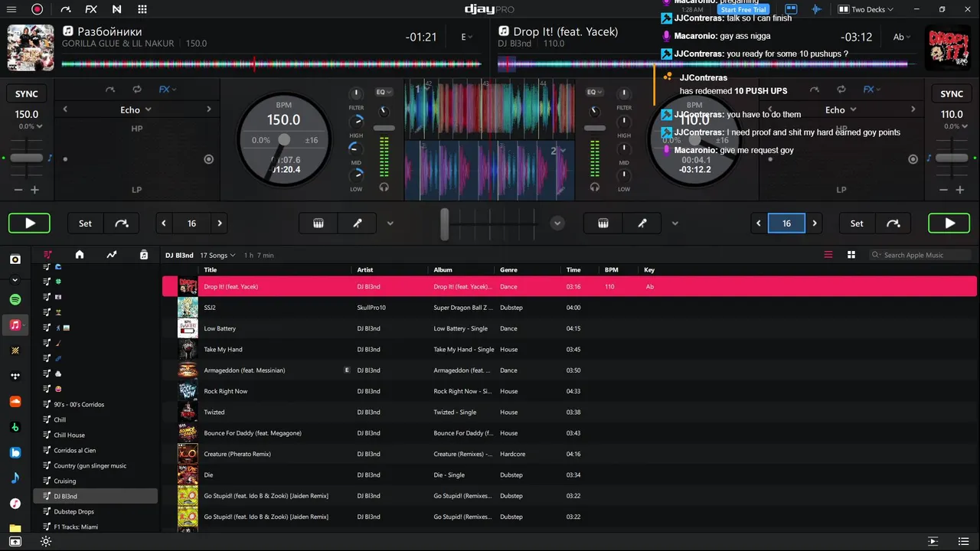
Task: Sort tracks by Genre column header
Action: click(508, 269)
